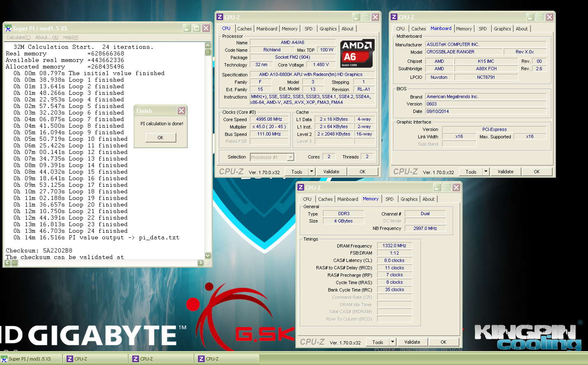
Task: Activate the third CPU-Z taskbar button
Action: tap(227, 359)
